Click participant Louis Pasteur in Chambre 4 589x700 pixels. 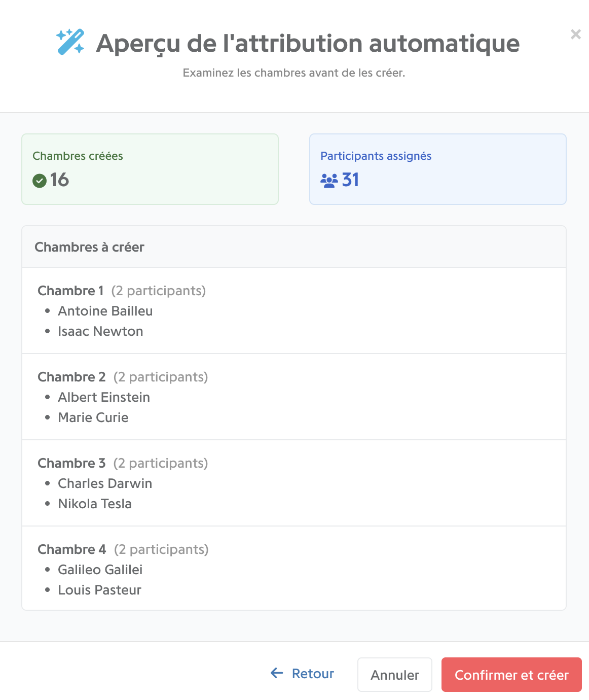[x=100, y=590]
